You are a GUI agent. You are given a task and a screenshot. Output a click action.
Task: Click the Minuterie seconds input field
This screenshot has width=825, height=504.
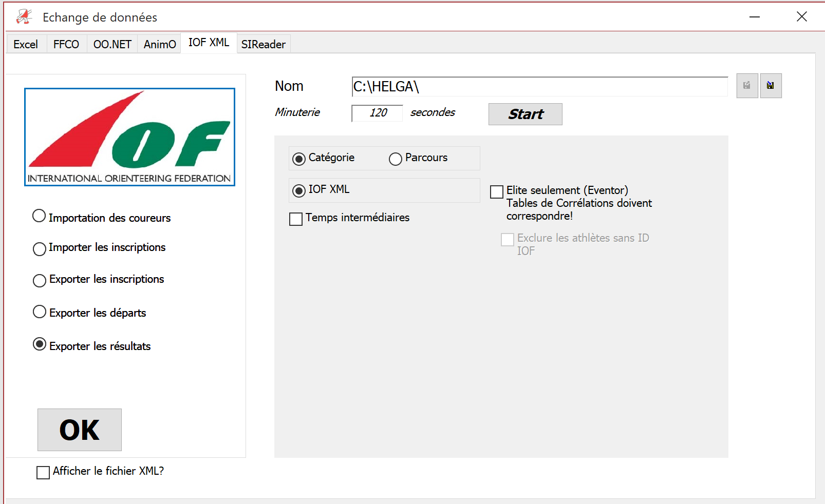(x=378, y=113)
